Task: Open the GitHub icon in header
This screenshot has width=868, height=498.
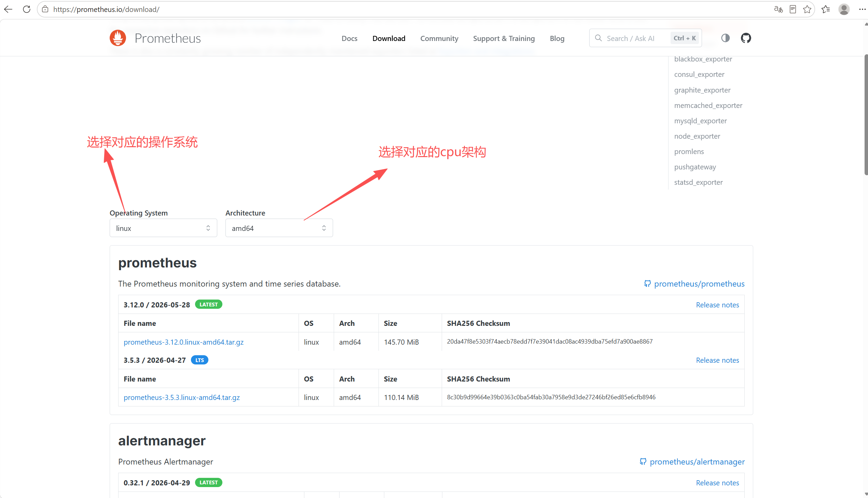Action: coord(746,38)
